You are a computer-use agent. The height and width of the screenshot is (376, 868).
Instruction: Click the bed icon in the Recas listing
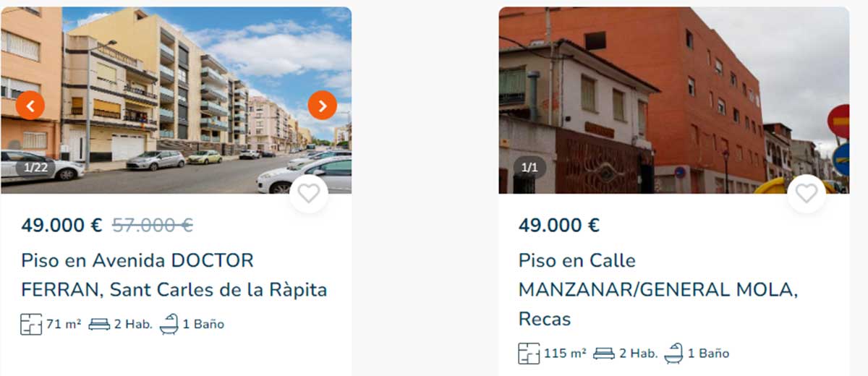(604, 354)
